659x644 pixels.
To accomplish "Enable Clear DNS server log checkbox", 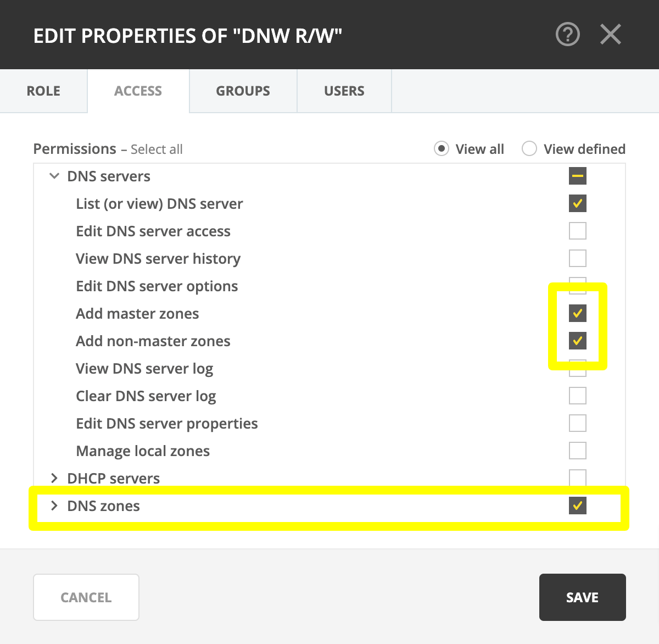I will pyautogui.click(x=577, y=396).
